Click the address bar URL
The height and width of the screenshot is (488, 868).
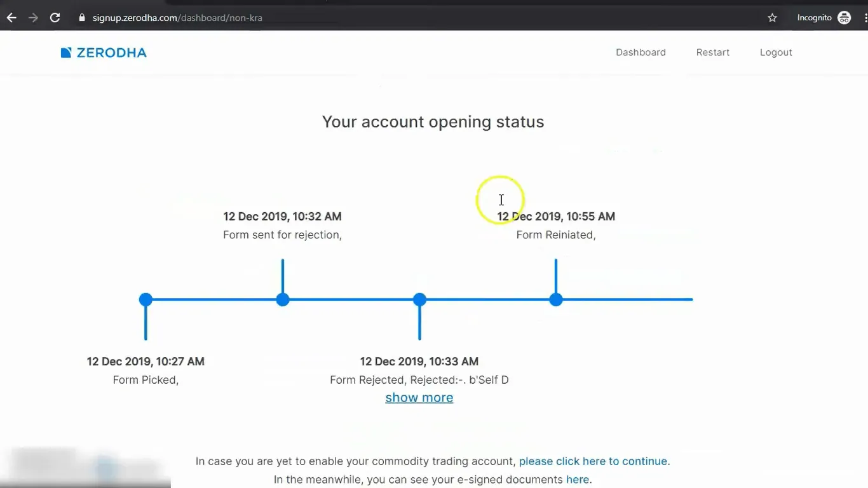tap(177, 18)
